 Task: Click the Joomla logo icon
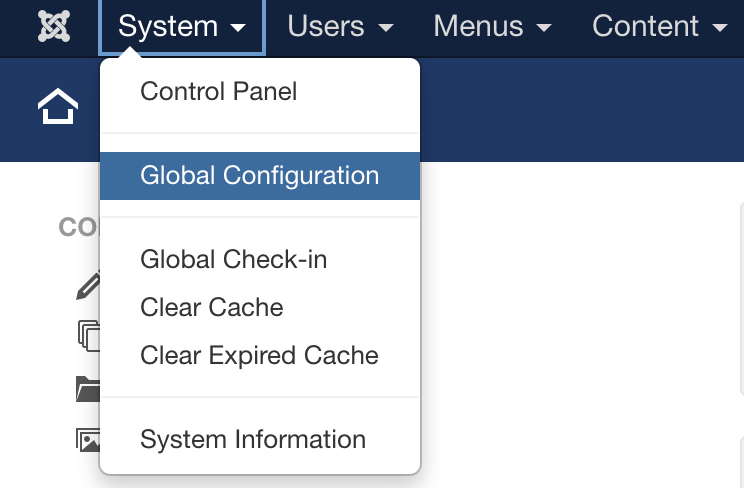[x=53, y=27]
